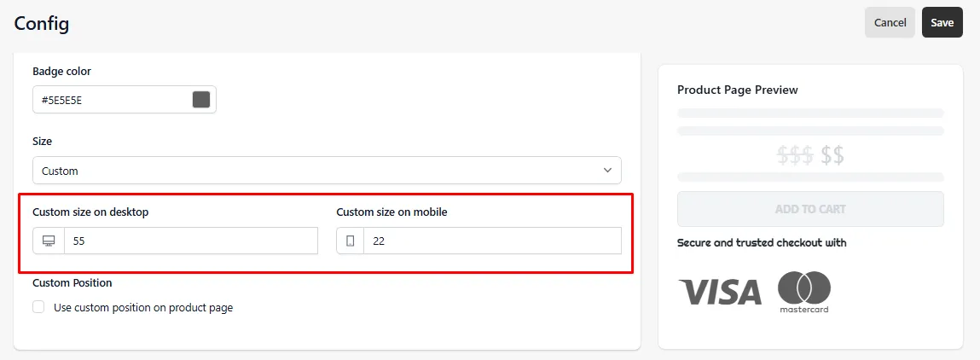The width and height of the screenshot is (980, 360).
Task: Focus the badge color hex field
Action: pos(125,99)
